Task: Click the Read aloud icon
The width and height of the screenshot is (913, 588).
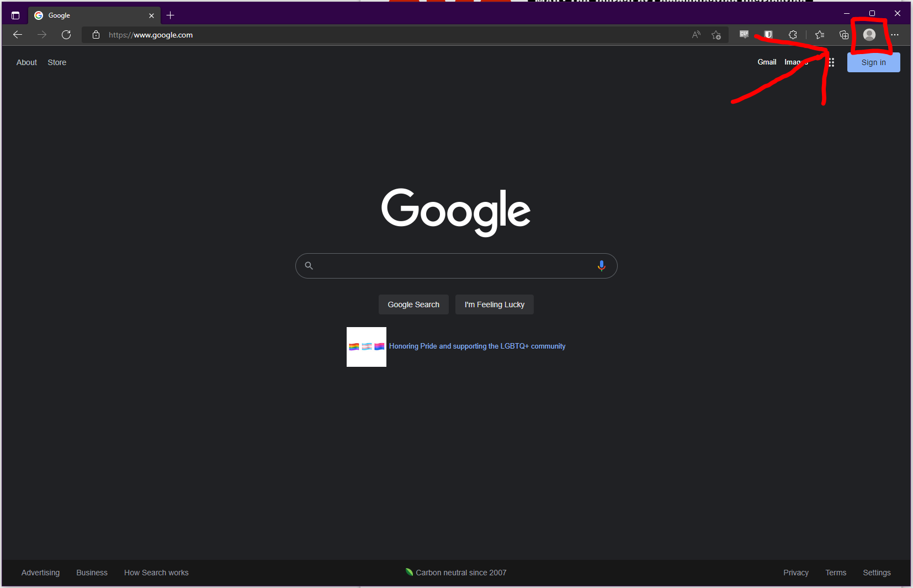Action: 696,35
